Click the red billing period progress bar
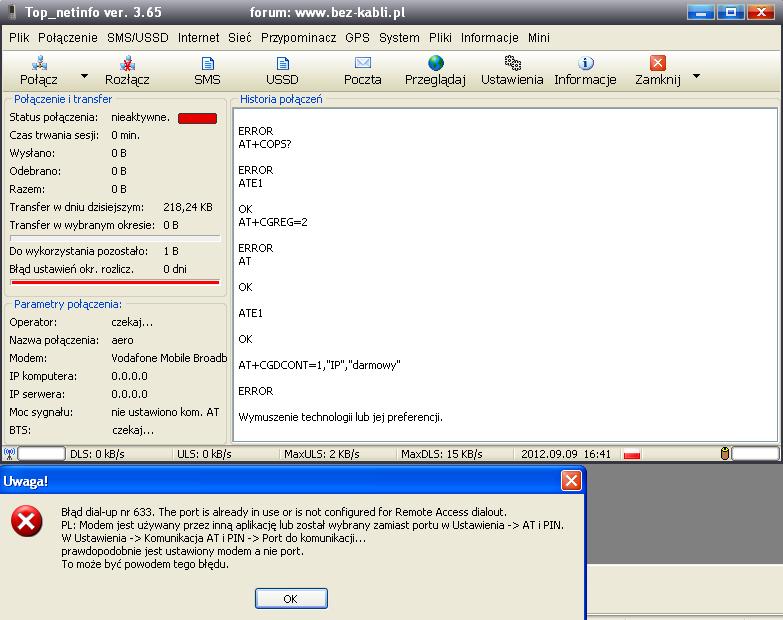Screen dimensions: 783x620 tap(115, 282)
